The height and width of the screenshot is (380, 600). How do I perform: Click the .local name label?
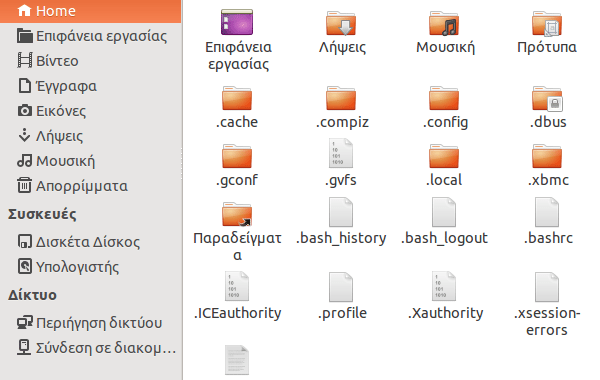tap(444, 180)
